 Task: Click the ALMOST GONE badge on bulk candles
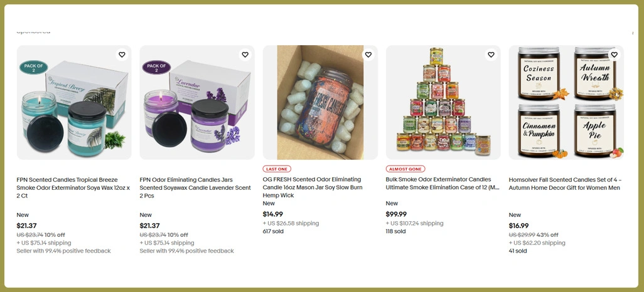pos(405,169)
